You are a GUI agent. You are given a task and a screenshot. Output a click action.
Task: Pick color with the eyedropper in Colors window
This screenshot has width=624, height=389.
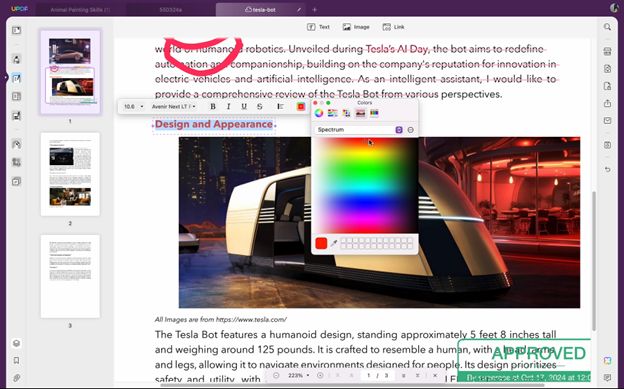(334, 243)
